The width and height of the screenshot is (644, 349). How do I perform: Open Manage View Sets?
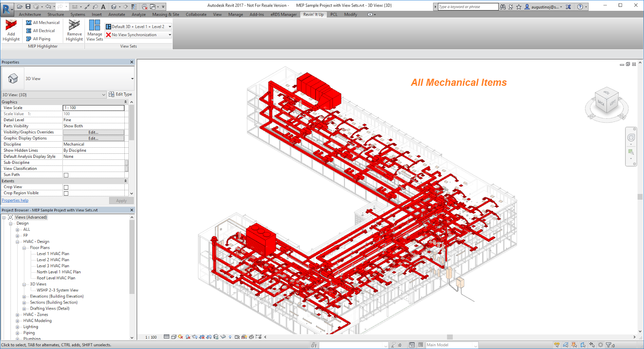point(95,31)
